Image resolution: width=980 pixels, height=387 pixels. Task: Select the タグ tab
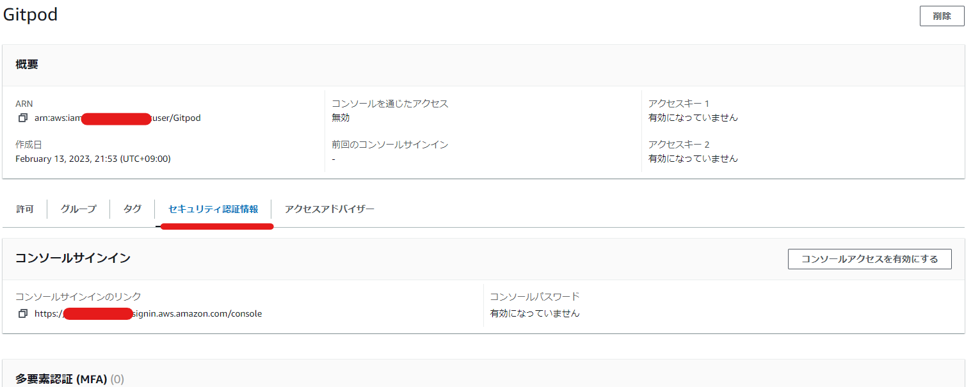pos(131,209)
